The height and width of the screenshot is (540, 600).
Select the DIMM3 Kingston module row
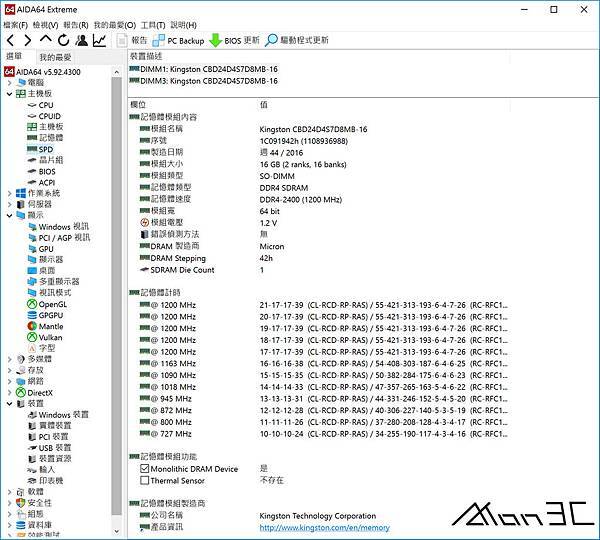tap(204, 81)
